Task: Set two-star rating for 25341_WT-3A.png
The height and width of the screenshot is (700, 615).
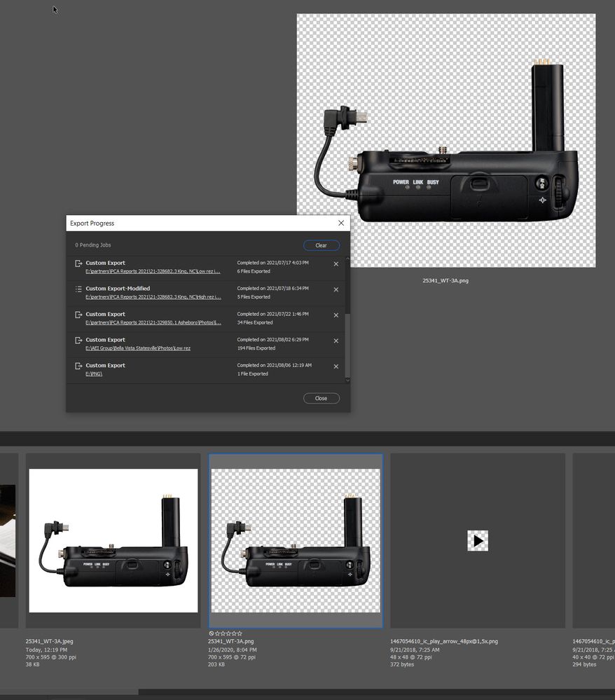Action: point(223,633)
